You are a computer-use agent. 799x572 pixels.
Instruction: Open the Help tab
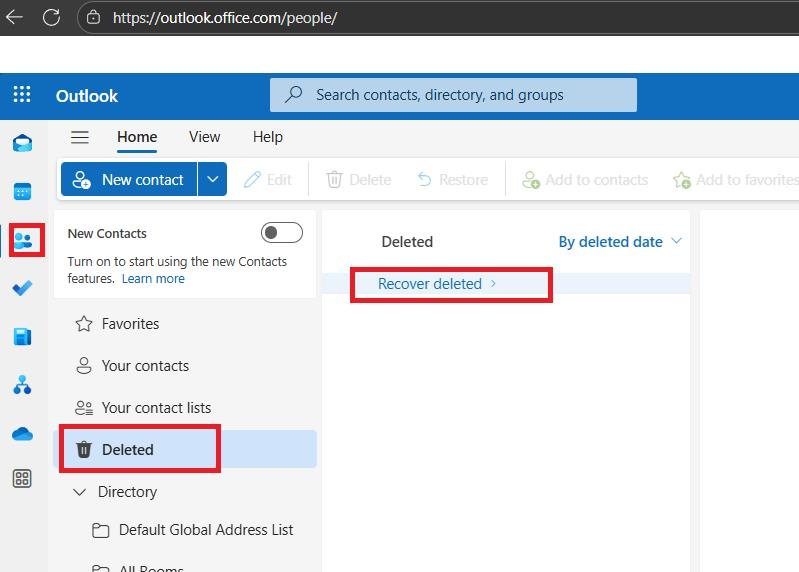tap(268, 137)
